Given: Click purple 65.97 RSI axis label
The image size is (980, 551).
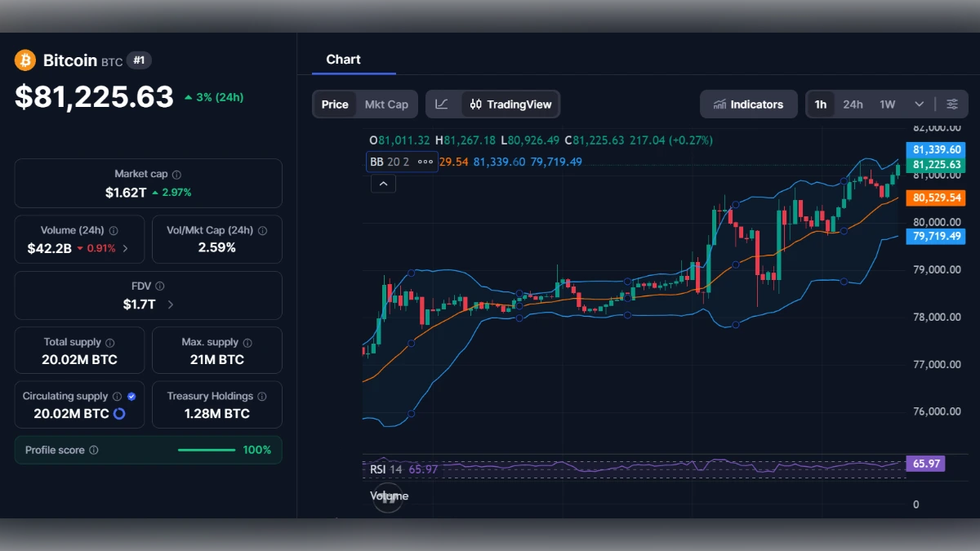Looking at the screenshot, I should (927, 464).
